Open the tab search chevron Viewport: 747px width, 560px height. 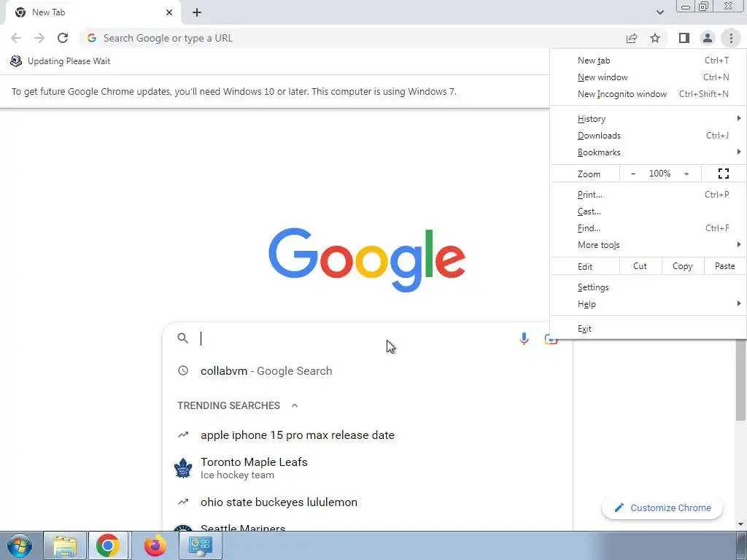[x=659, y=12]
